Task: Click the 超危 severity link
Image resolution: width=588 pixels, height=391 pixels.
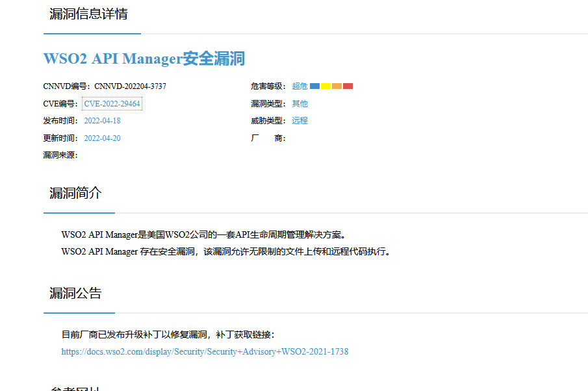Action: [x=300, y=86]
